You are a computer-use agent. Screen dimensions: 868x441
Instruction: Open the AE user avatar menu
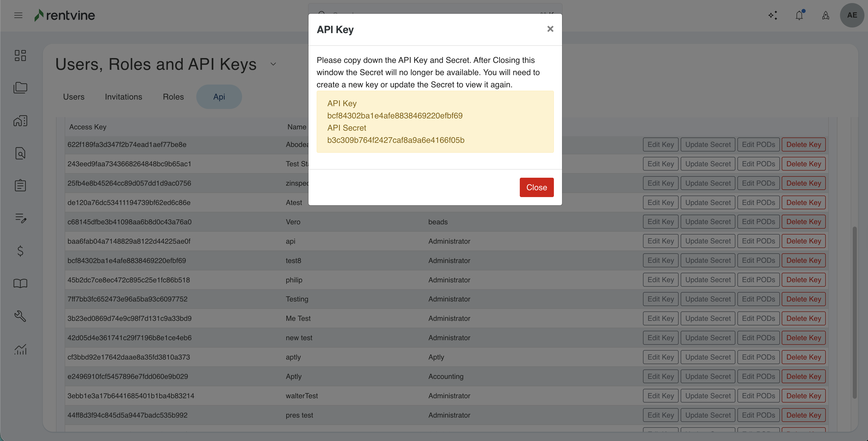tap(851, 15)
